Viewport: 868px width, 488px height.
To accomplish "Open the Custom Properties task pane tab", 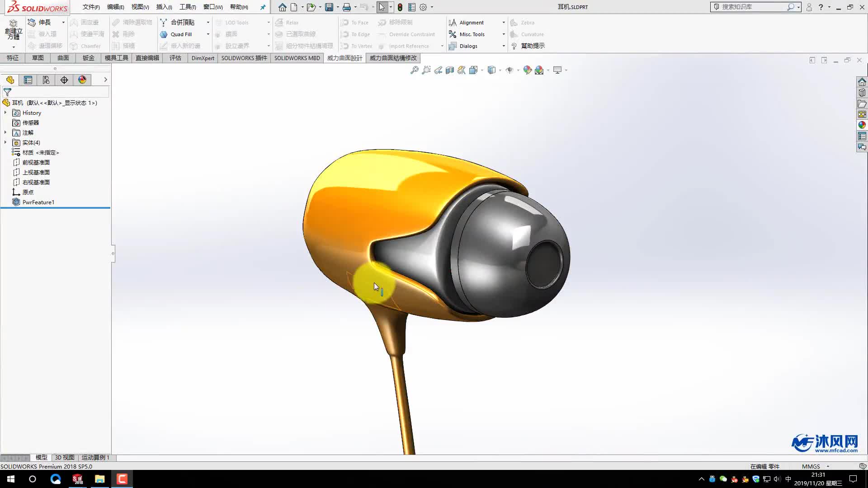I will pos(862,136).
